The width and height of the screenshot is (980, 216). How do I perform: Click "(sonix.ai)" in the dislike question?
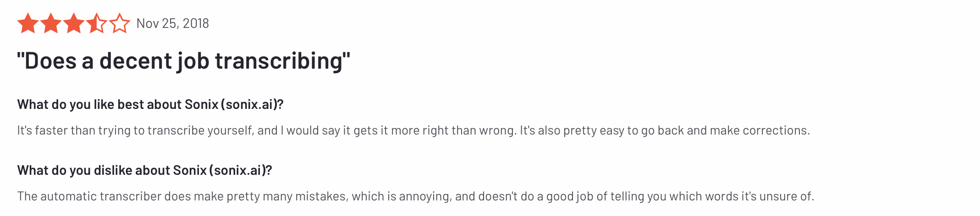[x=241, y=170]
